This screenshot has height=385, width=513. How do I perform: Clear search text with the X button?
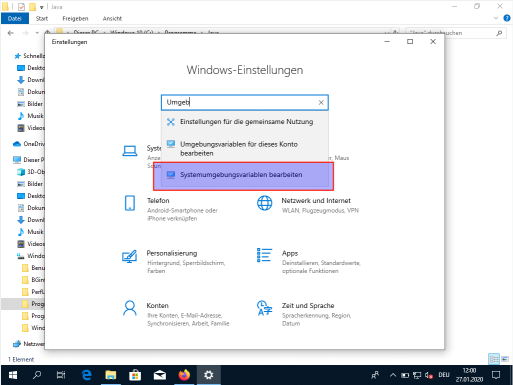click(x=321, y=103)
